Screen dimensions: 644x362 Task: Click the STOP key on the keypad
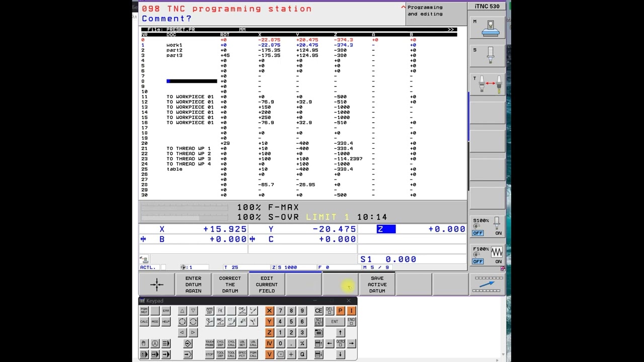209,354
